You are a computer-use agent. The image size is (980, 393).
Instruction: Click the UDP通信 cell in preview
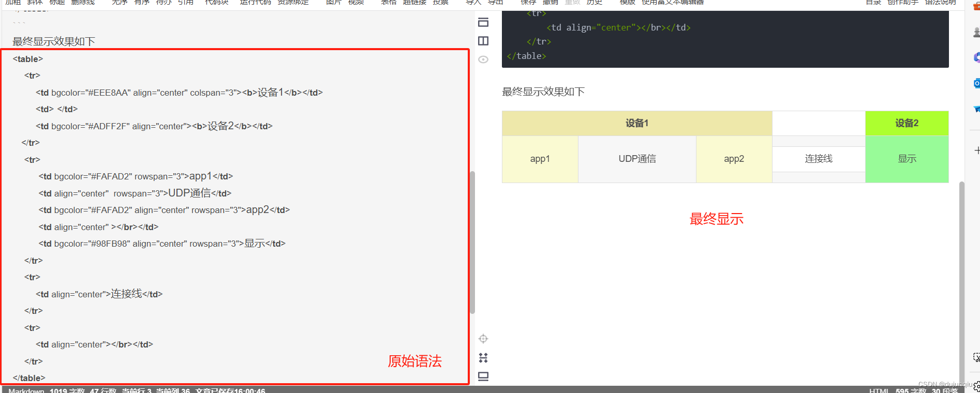(x=637, y=159)
